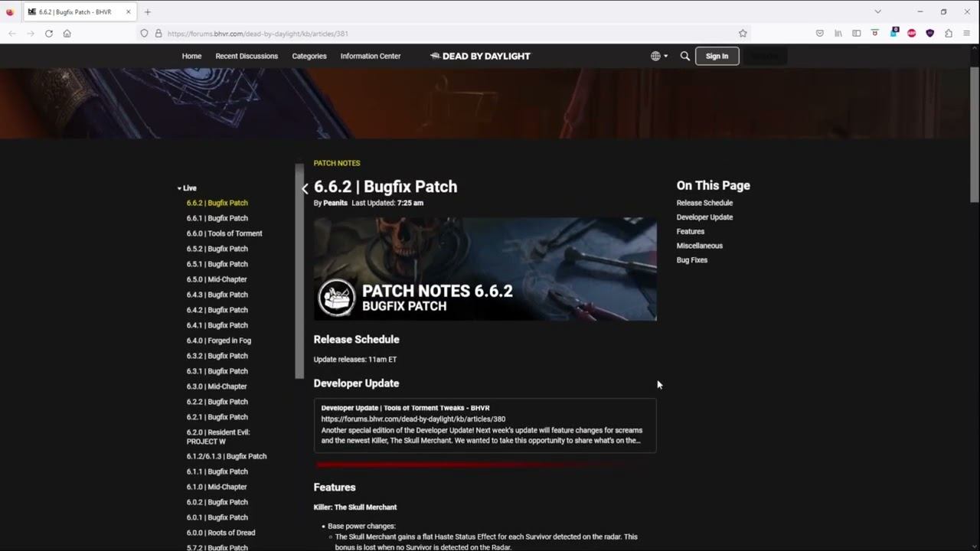Select 6.2.1 | Bugfix Patch in sidebar

[217, 417]
